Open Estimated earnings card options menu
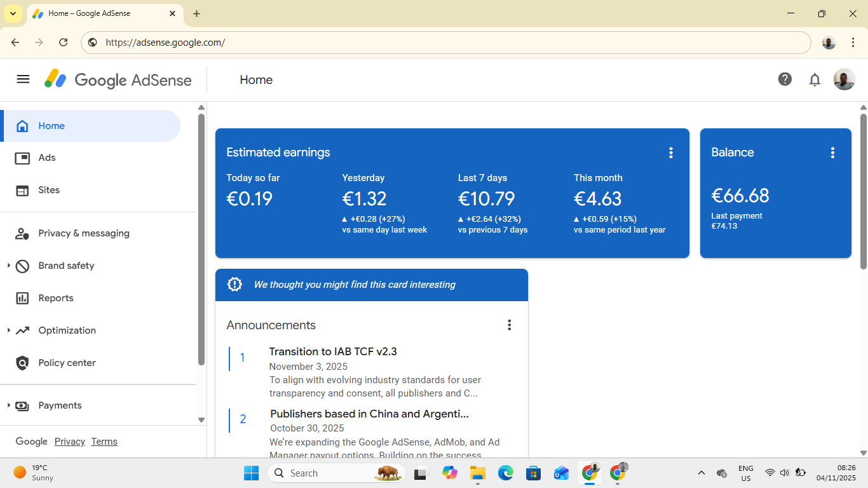868x488 pixels. tap(670, 152)
